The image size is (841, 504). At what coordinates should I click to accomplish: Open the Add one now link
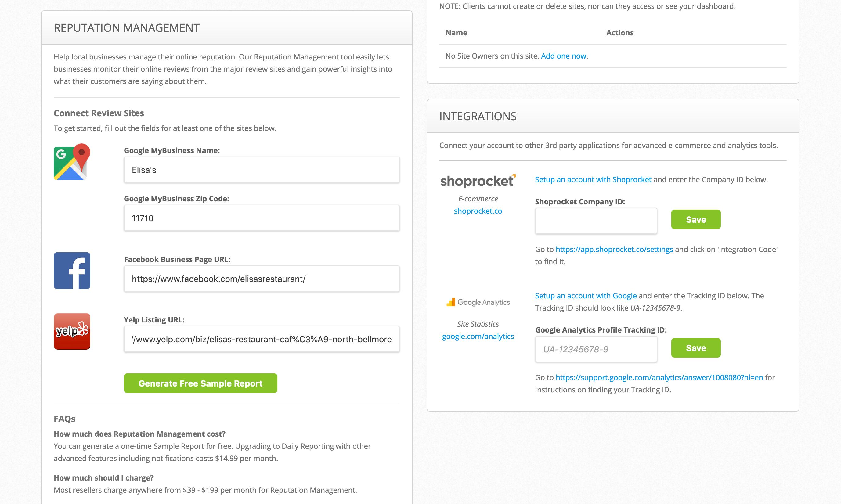(564, 56)
